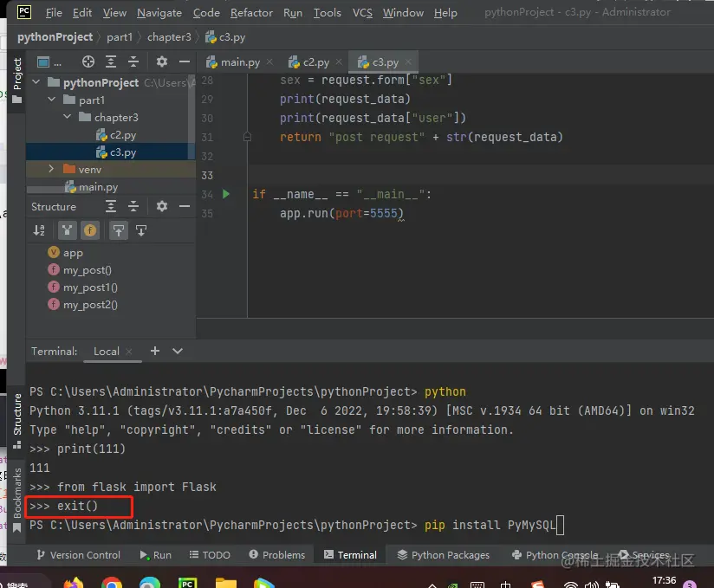Open the Tools menu
Image resolution: width=714 pixels, height=588 pixels.
tap(327, 13)
